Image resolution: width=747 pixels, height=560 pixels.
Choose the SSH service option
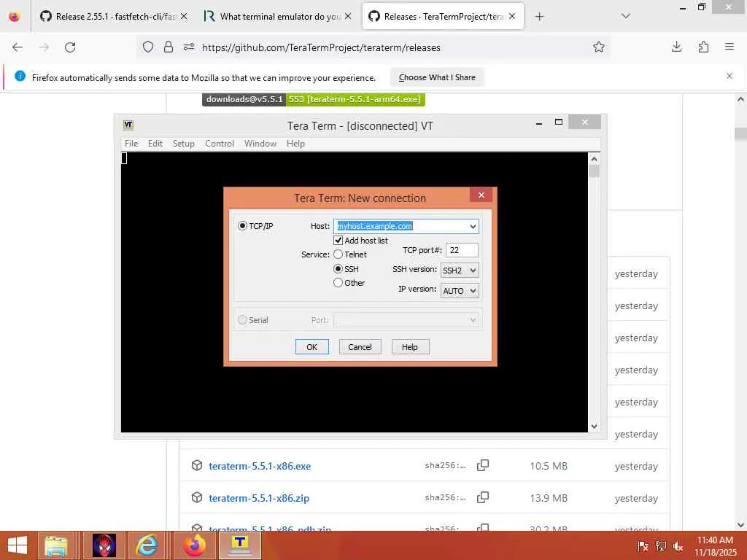pos(338,268)
